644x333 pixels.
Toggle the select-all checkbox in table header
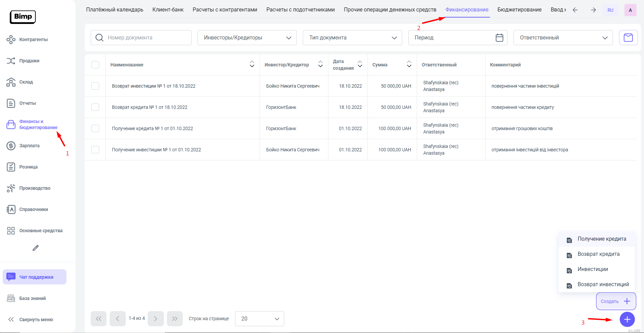coord(95,65)
